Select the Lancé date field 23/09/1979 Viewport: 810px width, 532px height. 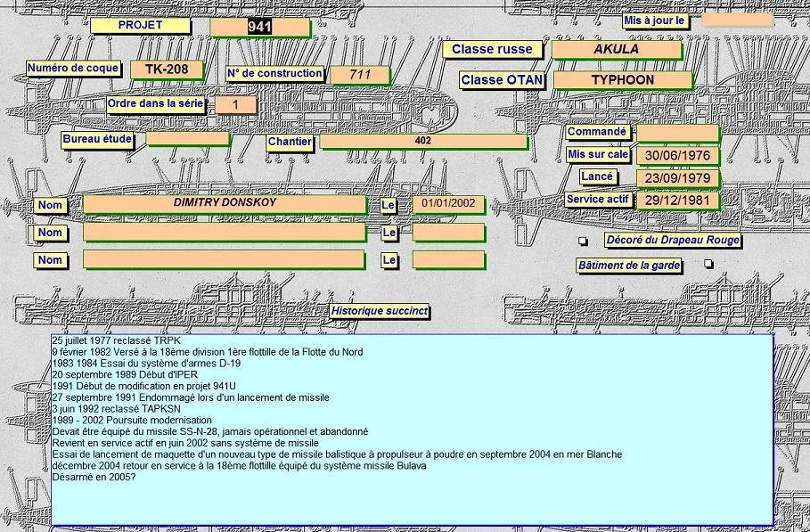677,178
